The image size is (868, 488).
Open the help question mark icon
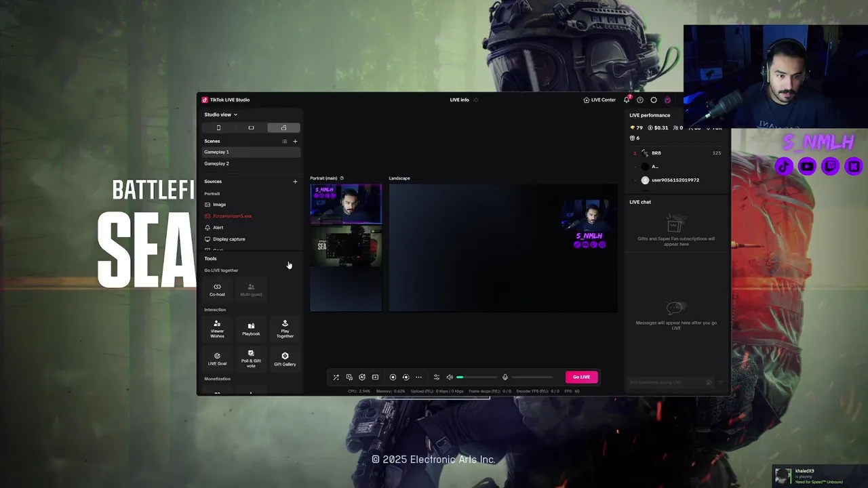click(640, 100)
